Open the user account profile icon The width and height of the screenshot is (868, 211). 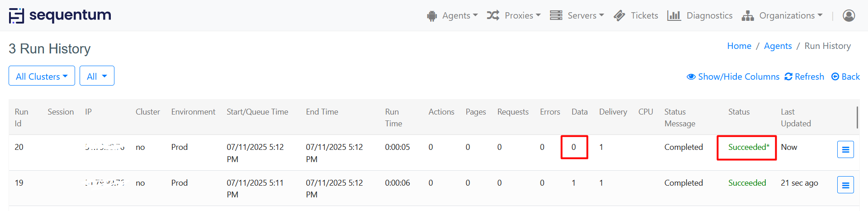point(849,15)
